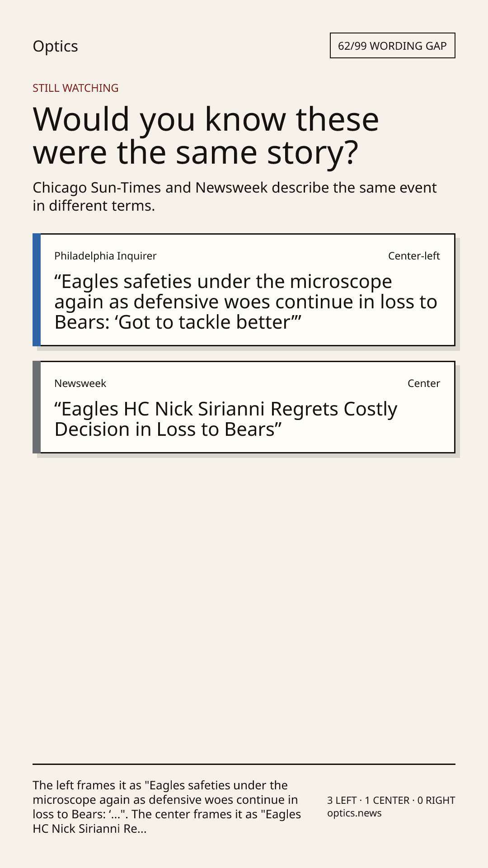Click the horizontal divider line above footer
This screenshot has width=488, height=868.
click(244, 764)
